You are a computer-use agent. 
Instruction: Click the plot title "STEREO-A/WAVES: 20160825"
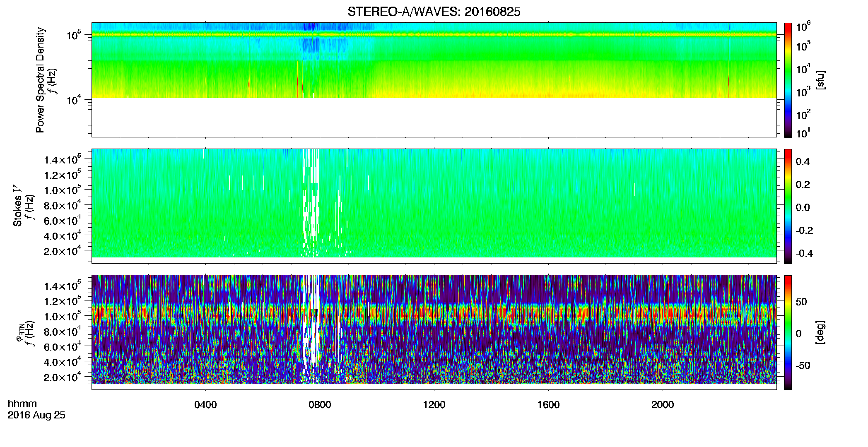coord(434,12)
